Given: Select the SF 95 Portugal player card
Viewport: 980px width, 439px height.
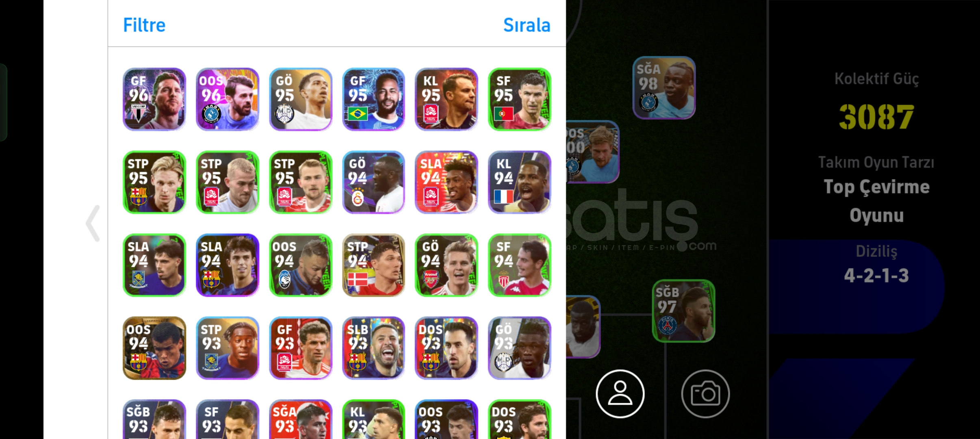Looking at the screenshot, I should [520, 99].
